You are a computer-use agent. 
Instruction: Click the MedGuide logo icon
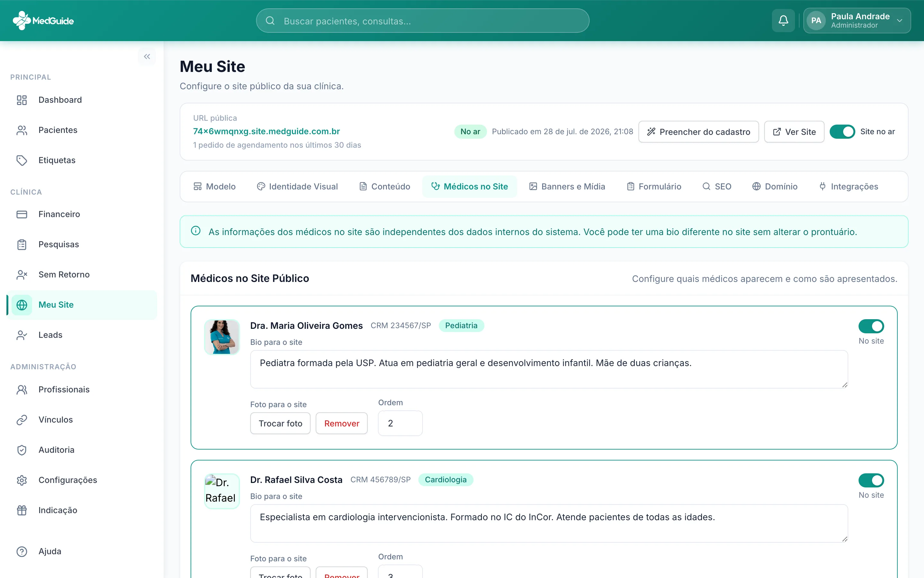[x=21, y=21]
